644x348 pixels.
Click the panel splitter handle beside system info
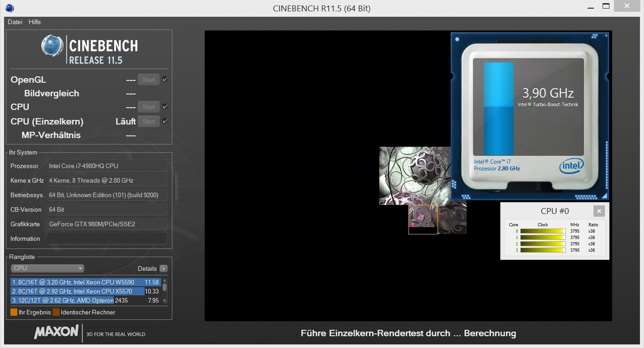[x=176, y=186]
